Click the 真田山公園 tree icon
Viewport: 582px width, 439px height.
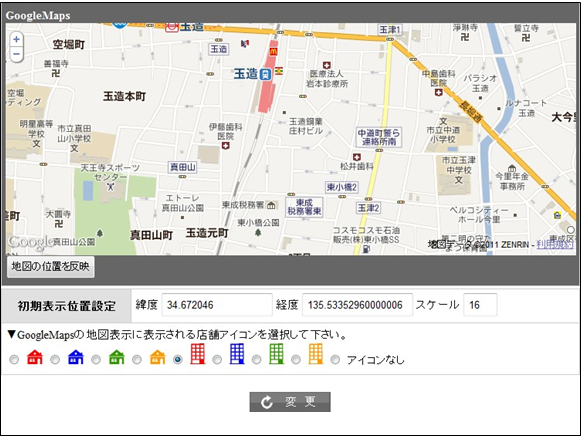pos(99,233)
